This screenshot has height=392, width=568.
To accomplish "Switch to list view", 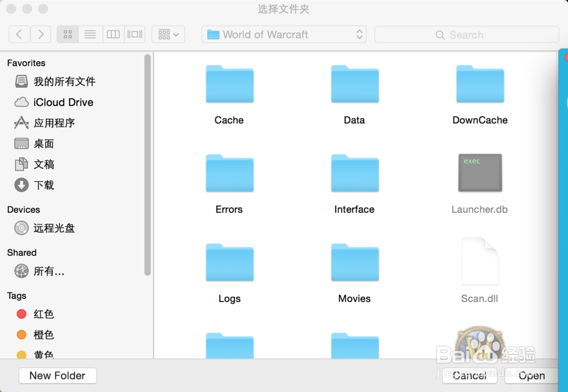I will 90,35.
